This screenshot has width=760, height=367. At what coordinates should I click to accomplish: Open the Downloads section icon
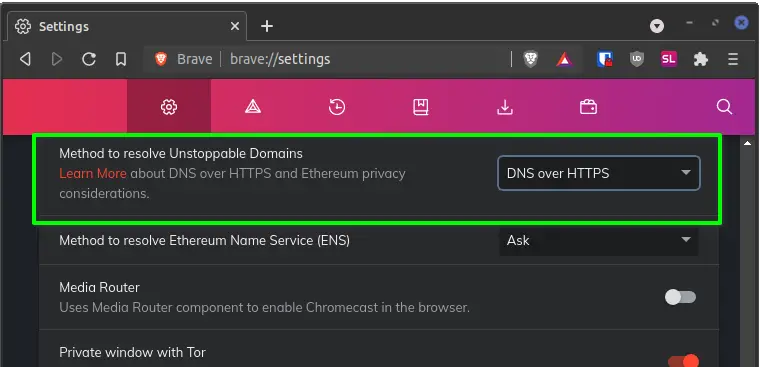505,107
